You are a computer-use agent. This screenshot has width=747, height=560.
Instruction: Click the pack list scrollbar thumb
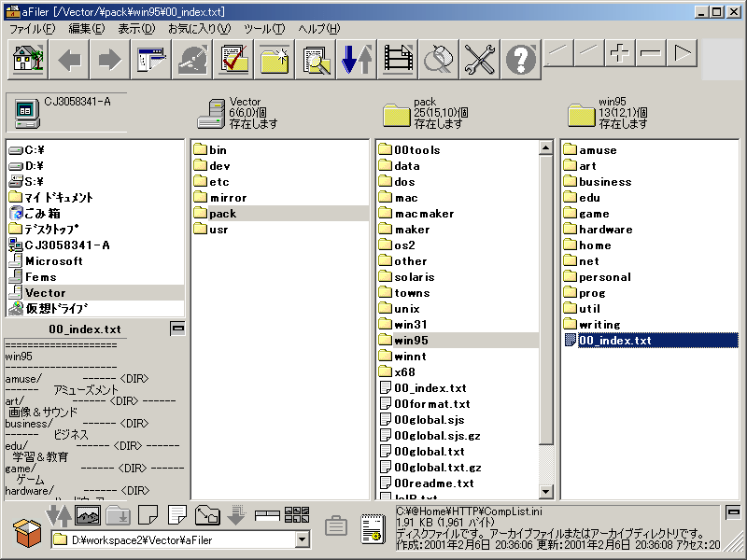546,299
